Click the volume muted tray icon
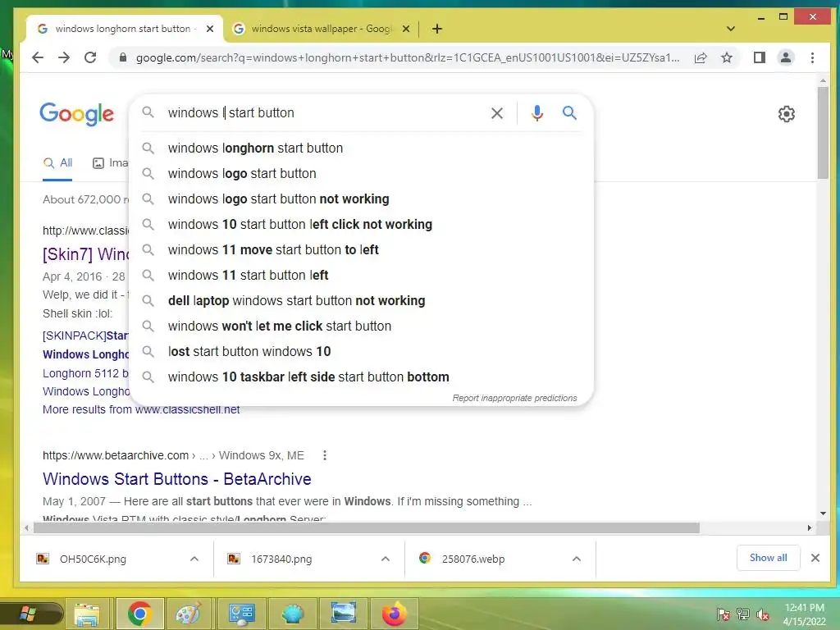Viewport: 840px width, 630px height. [x=762, y=614]
